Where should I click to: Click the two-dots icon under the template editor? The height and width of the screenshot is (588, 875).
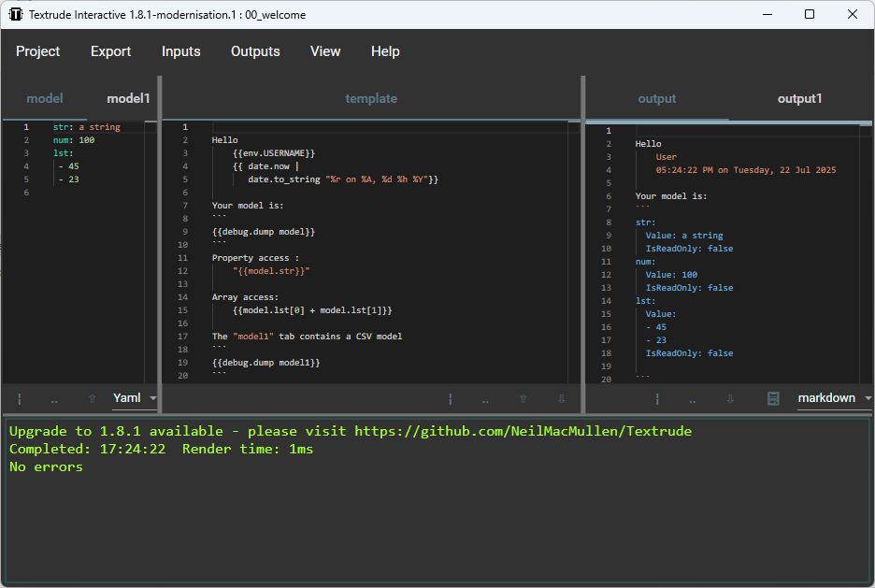pyautogui.click(x=485, y=400)
